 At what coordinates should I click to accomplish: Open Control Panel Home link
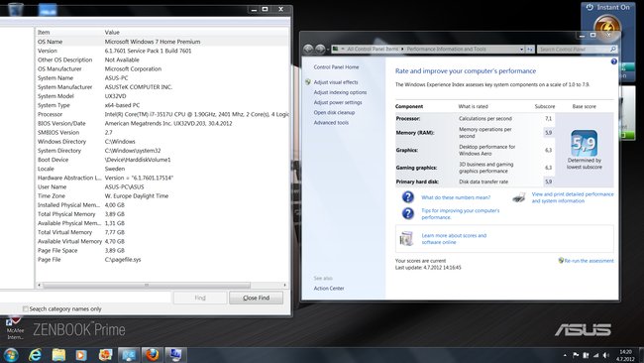[337, 67]
